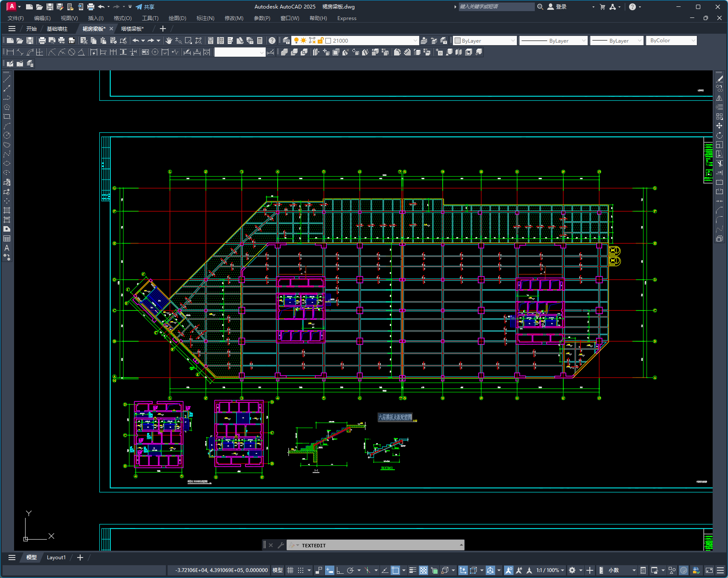Click the Plot printer icon

pos(42,41)
